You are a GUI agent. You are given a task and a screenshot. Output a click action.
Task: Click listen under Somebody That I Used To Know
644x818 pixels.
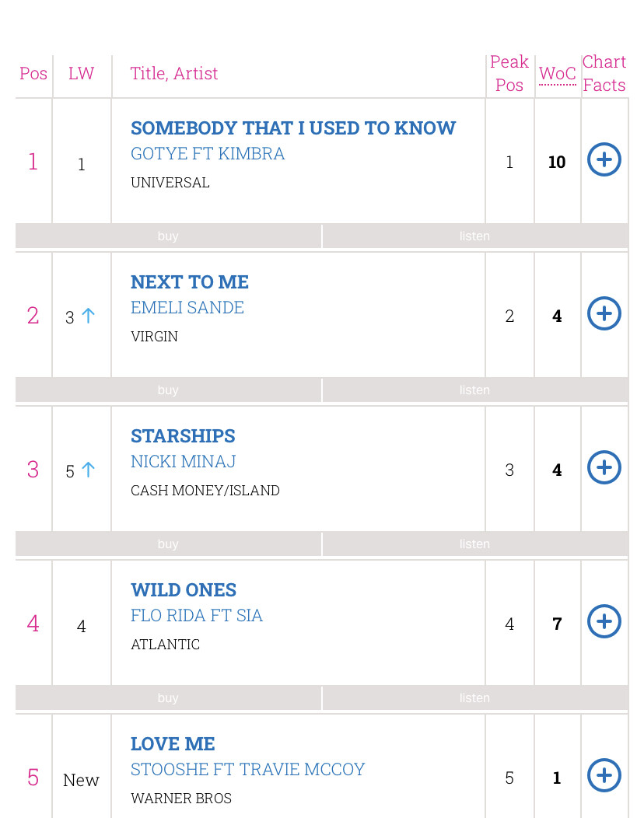pyautogui.click(x=475, y=236)
